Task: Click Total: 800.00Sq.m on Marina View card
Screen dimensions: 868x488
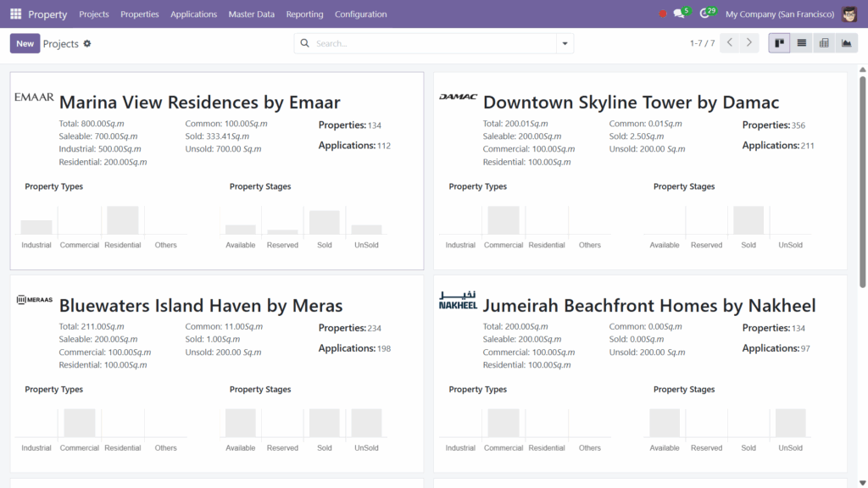Action: [x=92, y=124]
